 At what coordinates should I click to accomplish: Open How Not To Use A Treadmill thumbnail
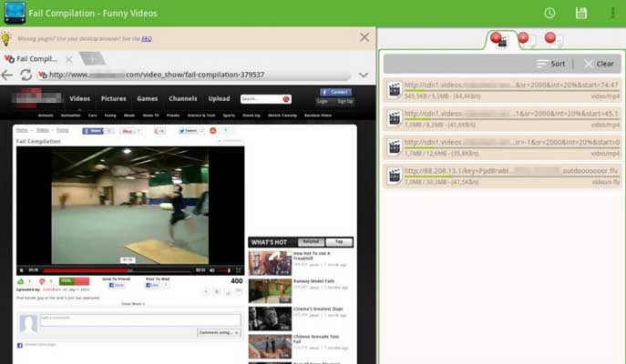click(x=270, y=263)
